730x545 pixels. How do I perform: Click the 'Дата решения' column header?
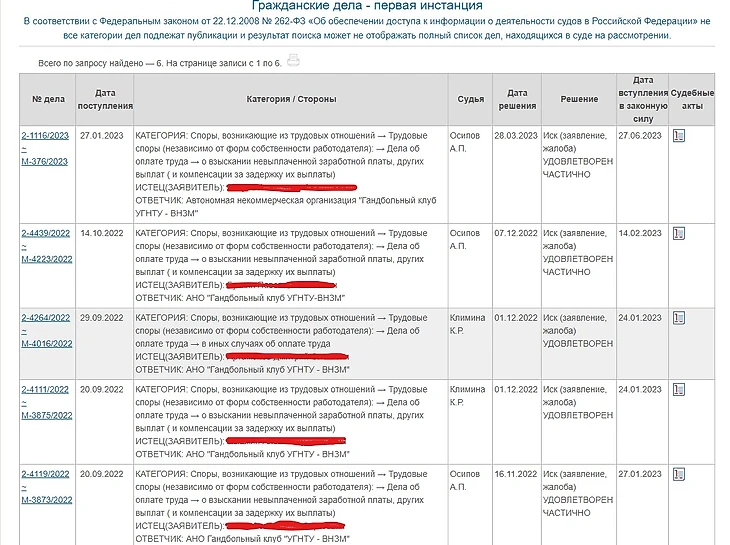click(x=517, y=99)
